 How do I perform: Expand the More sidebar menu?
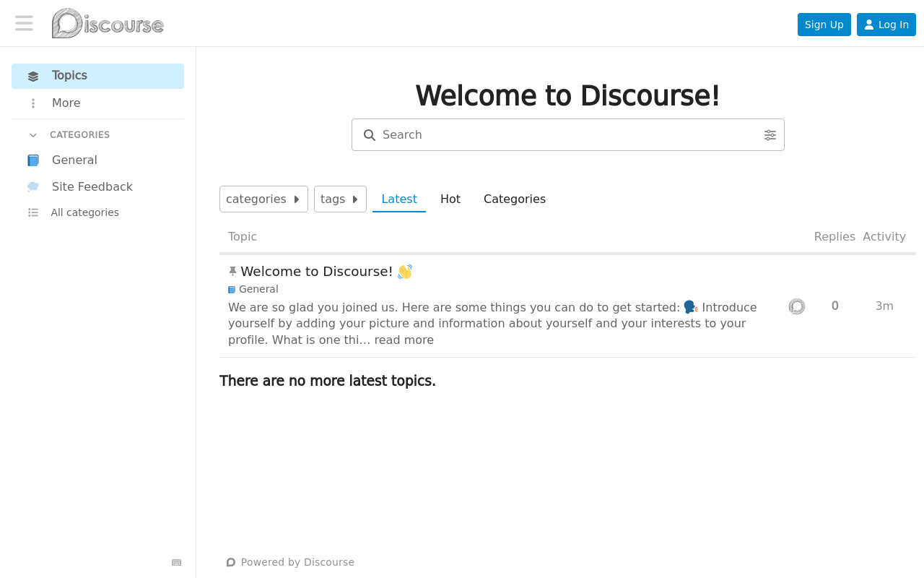(97, 103)
